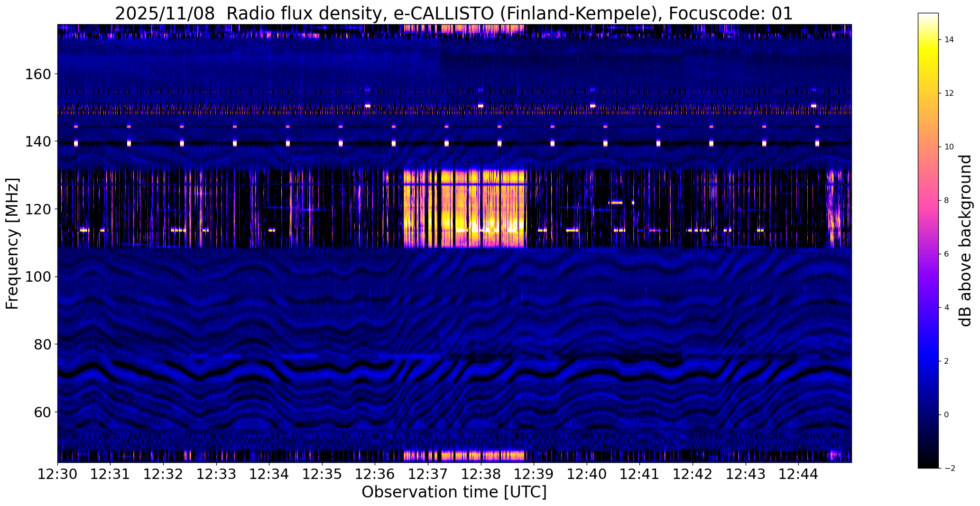Image resolution: width=980 pixels, height=506 pixels.
Task: Click the 12:31 time tick label
Action: [x=111, y=474]
